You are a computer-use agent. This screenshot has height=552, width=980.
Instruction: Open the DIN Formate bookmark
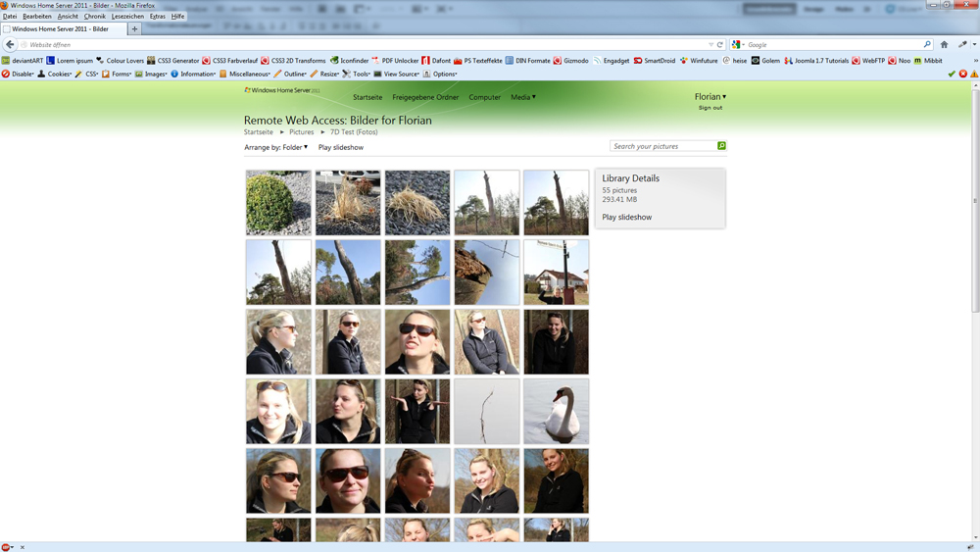click(527, 61)
